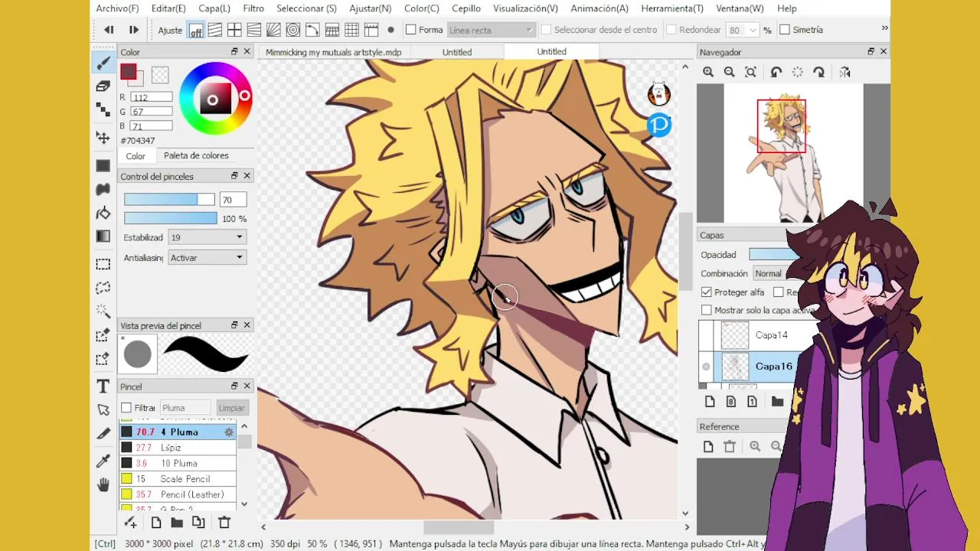The width and height of the screenshot is (980, 551).
Task: Select the Eraser tool
Action: click(103, 86)
